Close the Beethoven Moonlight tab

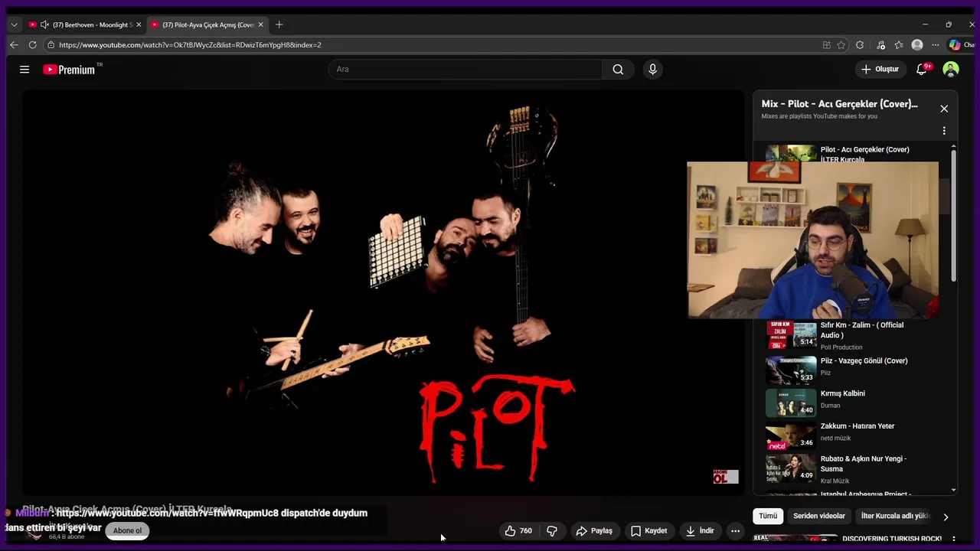coord(139,24)
